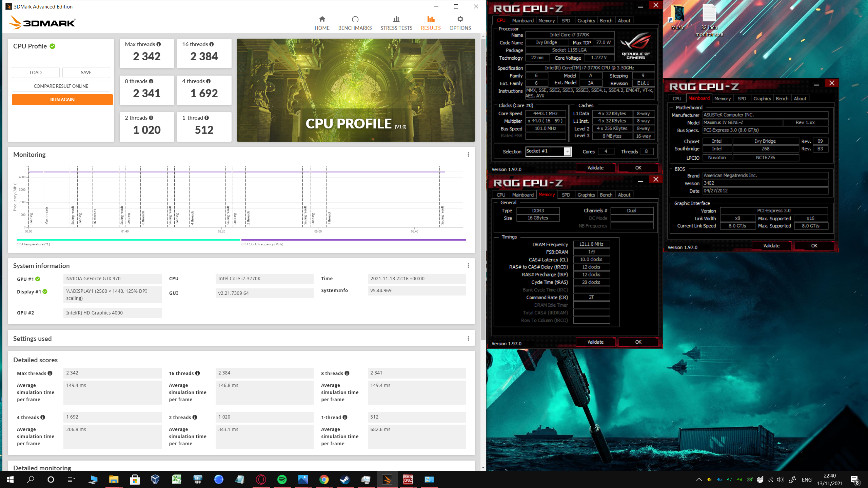
Task: Open Spotify from the taskbar
Action: click(x=282, y=479)
